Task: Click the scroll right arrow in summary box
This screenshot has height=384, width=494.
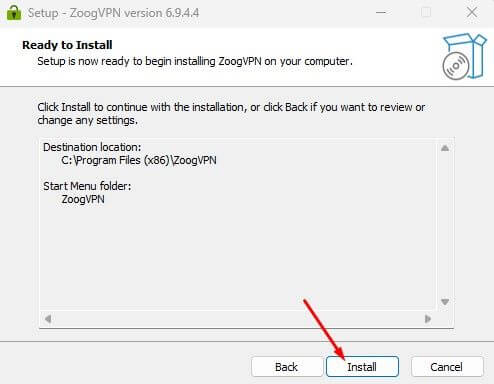Action: click(x=428, y=319)
